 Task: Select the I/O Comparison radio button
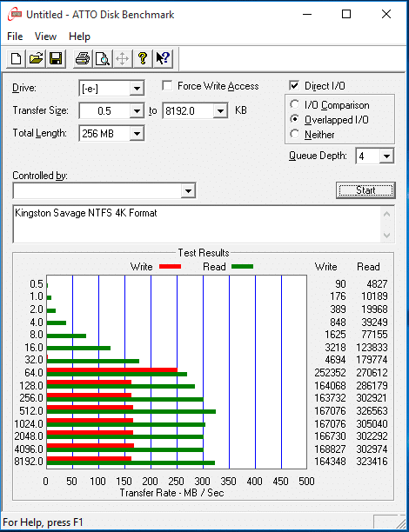pos(294,104)
